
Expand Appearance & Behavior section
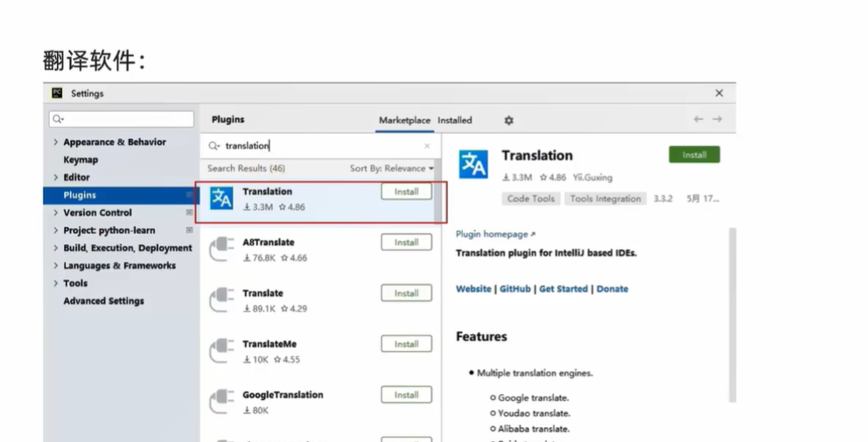[55, 142]
